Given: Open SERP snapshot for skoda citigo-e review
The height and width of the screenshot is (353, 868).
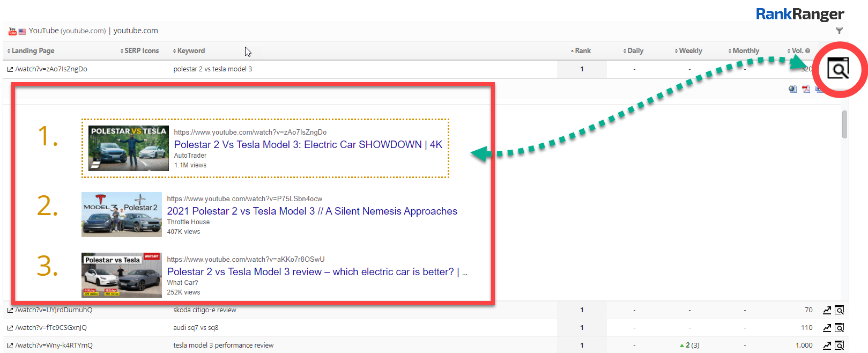Looking at the screenshot, I should (x=840, y=310).
